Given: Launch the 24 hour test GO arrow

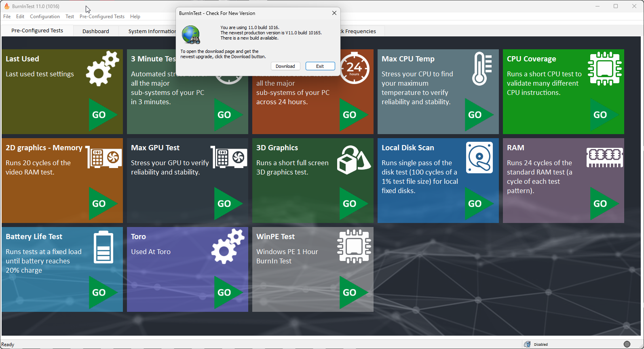Looking at the screenshot, I should (x=354, y=115).
